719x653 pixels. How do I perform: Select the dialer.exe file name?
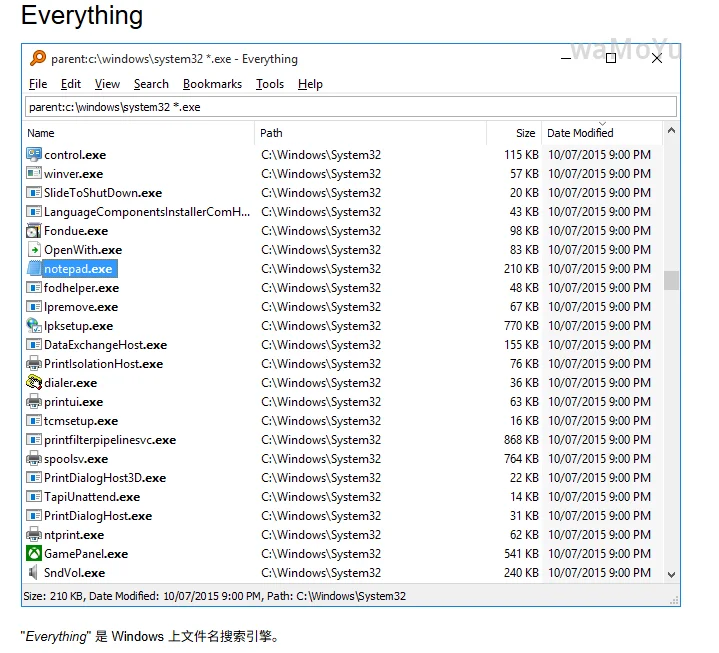[71, 383]
